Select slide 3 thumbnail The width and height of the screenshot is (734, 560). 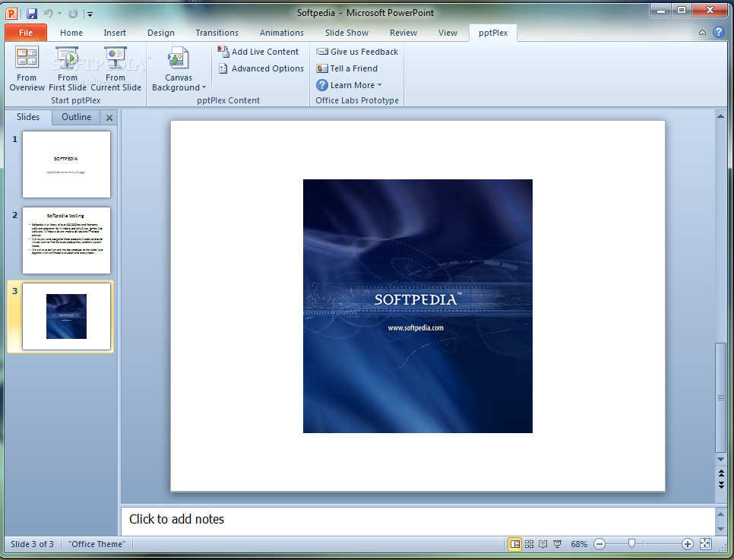66,317
